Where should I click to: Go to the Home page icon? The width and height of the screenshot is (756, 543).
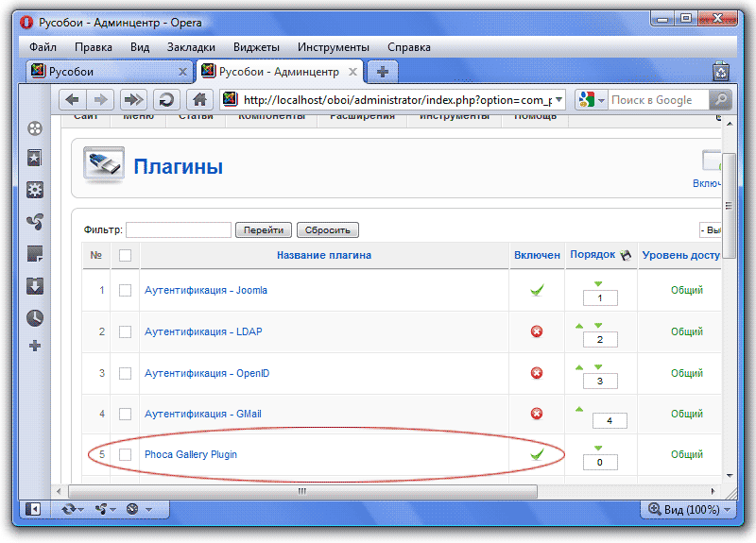tap(198, 100)
